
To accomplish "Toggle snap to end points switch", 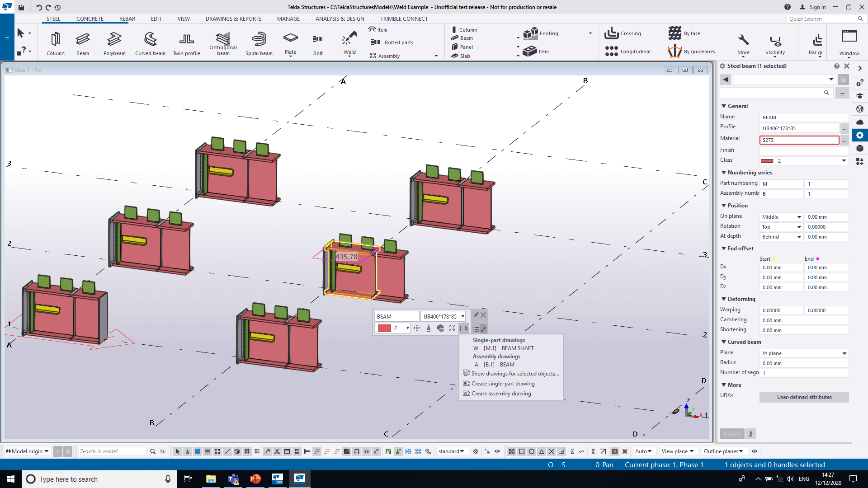I will pyautogui.click(x=522, y=451).
